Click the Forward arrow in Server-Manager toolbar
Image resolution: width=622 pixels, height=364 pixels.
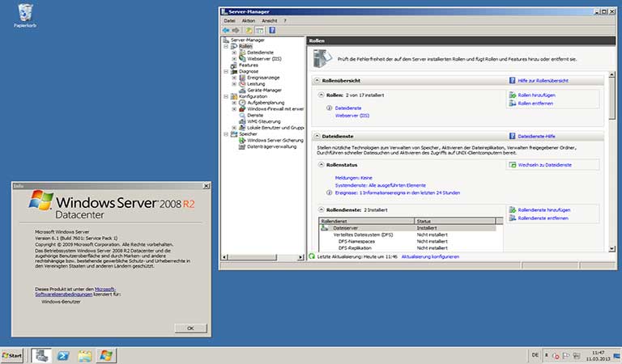pos(236,30)
